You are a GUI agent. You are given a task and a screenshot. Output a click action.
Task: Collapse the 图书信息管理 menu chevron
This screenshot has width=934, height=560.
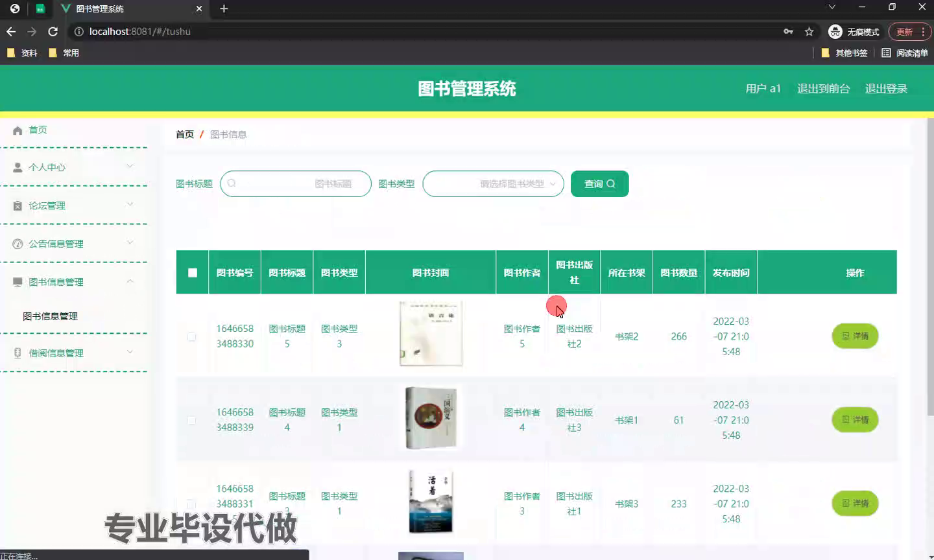pyautogui.click(x=130, y=281)
